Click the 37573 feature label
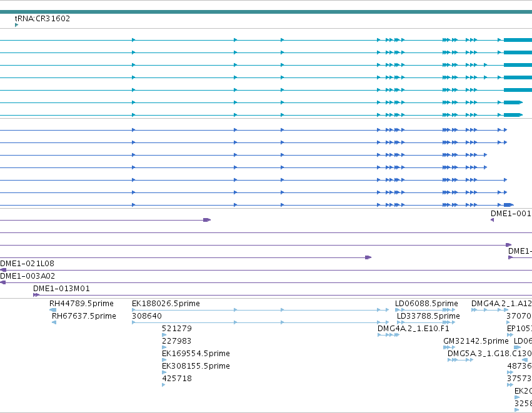532x413 pixels. [519, 379]
